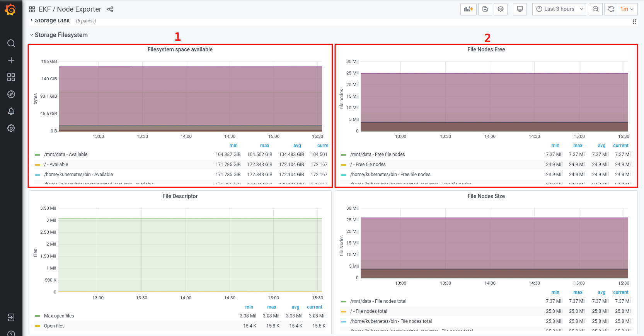
Task: Sort Filesystem space legend by min
Action: tap(233, 146)
